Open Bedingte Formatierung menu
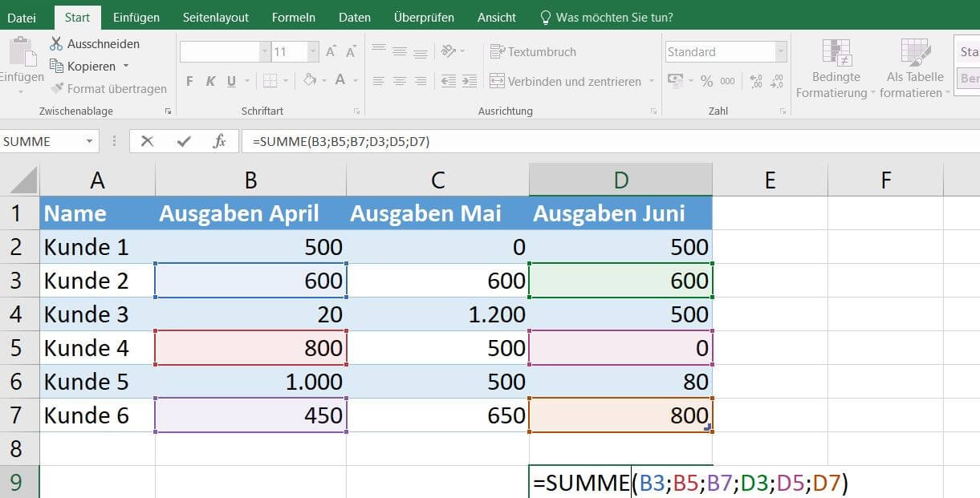Screen dimensions: 980x498 (x=836, y=69)
